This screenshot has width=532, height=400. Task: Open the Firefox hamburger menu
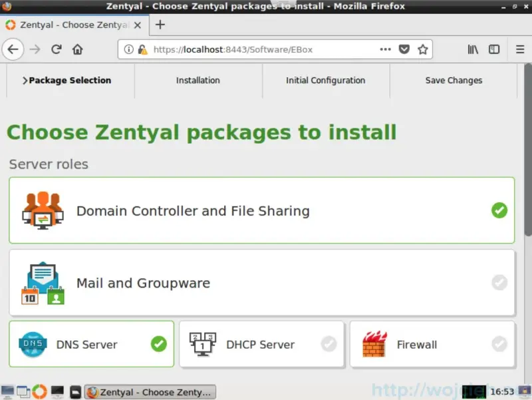coord(520,49)
